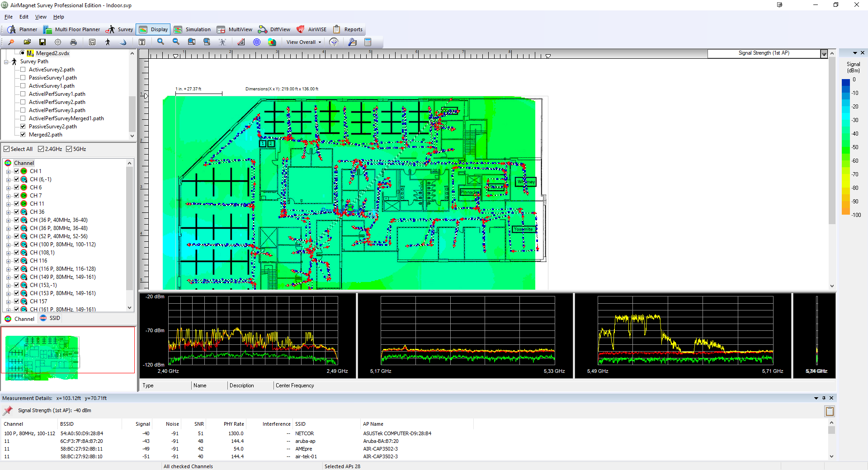The height and width of the screenshot is (470, 868).
Task: Open the legend panel dropdown arrow
Action: click(x=855, y=53)
